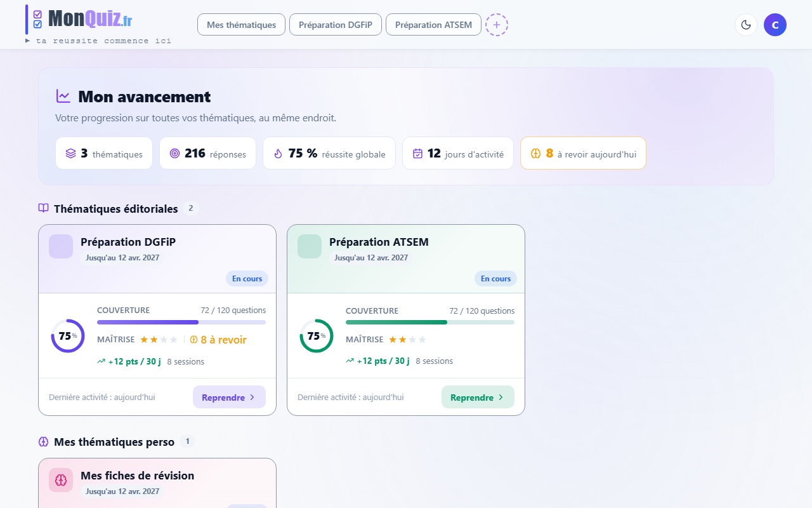The width and height of the screenshot is (812, 508).
Task: Add a new thématique with the plus icon
Action: click(497, 25)
